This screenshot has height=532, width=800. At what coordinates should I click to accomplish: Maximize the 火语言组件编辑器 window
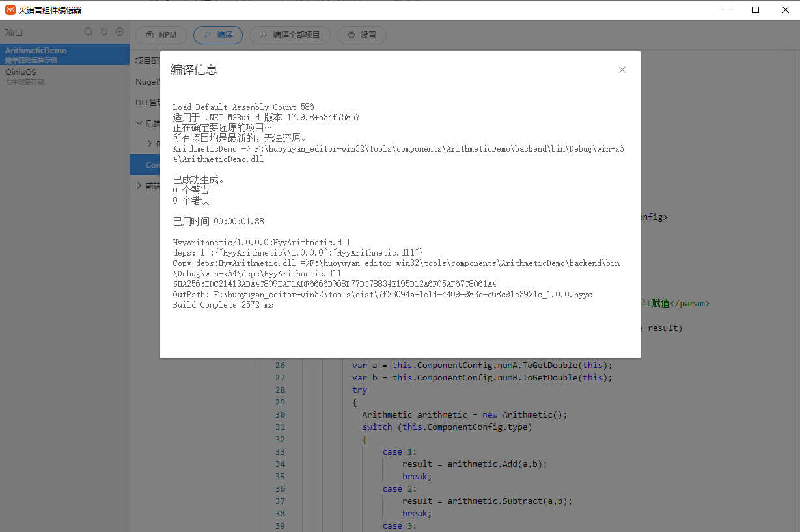755,10
